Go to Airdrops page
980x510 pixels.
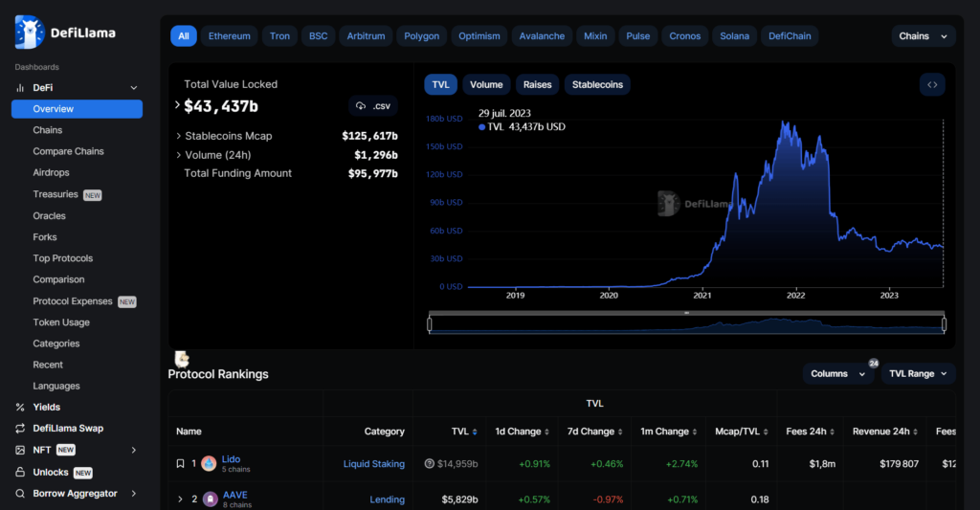click(x=52, y=172)
